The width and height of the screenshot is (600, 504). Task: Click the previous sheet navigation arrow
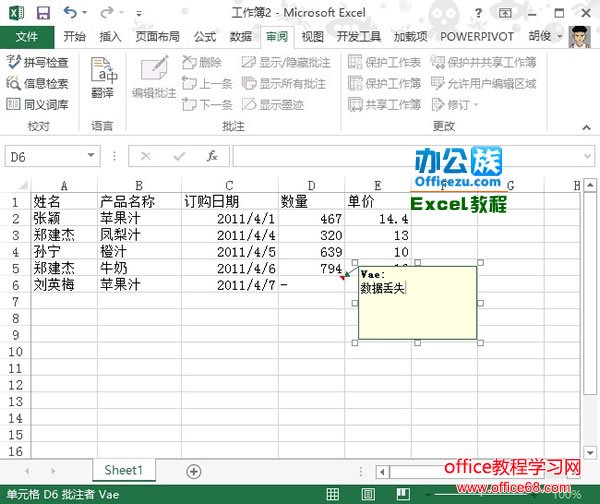click(27, 471)
